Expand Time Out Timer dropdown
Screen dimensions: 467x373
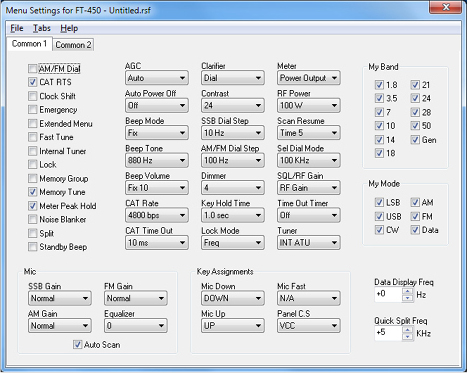[x=309, y=215]
